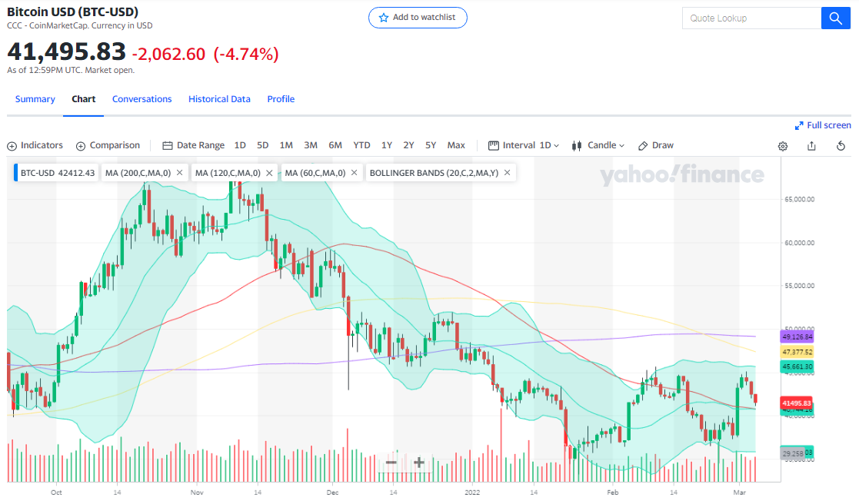This screenshot has width=859, height=504.
Task: Open chart settings gear icon
Action: click(x=783, y=146)
